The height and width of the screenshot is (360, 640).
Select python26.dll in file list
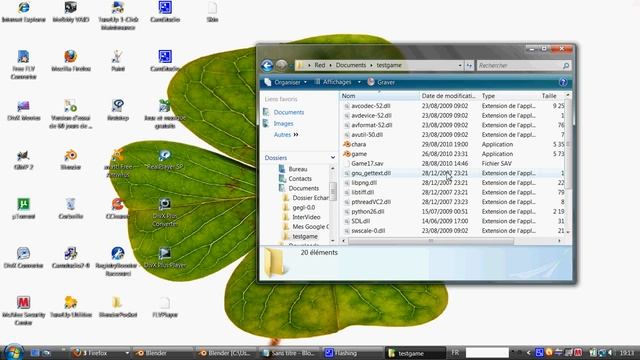click(x=368, y=211)
